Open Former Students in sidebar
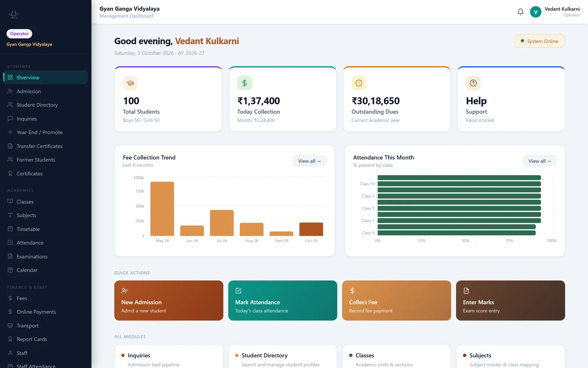The height and width of the screenshot is (368, 588). coord(45,160)
